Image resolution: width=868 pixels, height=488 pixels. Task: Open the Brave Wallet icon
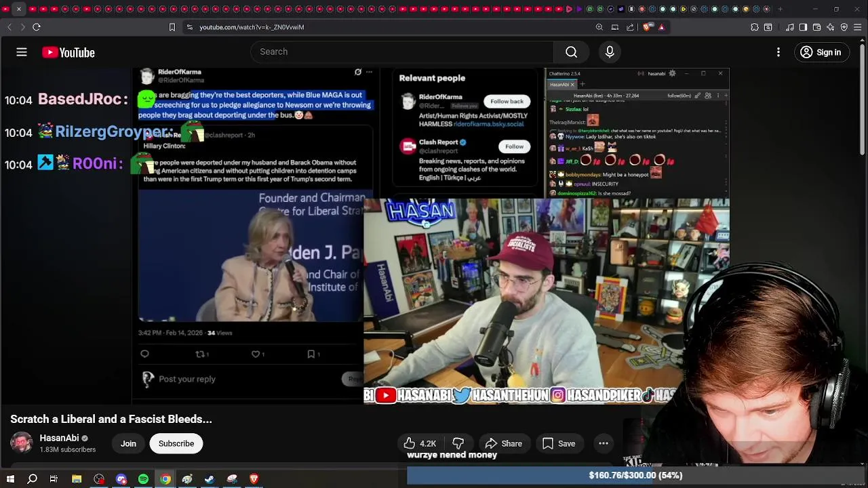(x=817, y=27)
